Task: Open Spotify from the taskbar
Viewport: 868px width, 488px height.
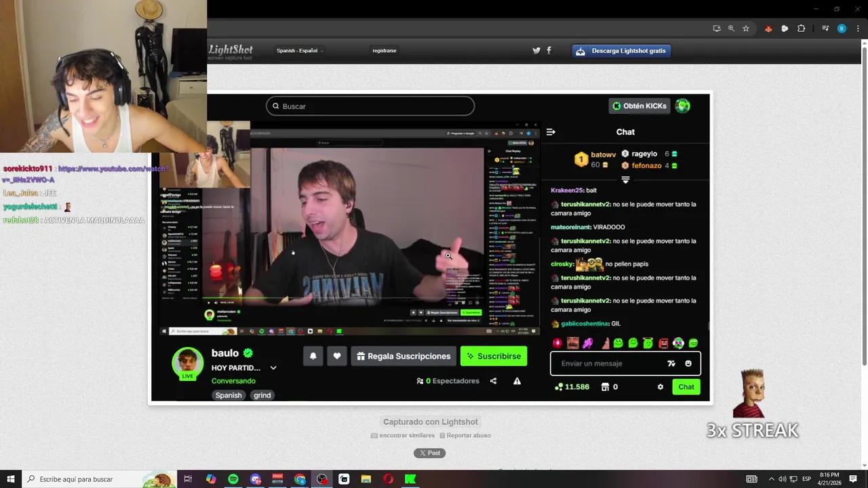Action: coord(233,479)
